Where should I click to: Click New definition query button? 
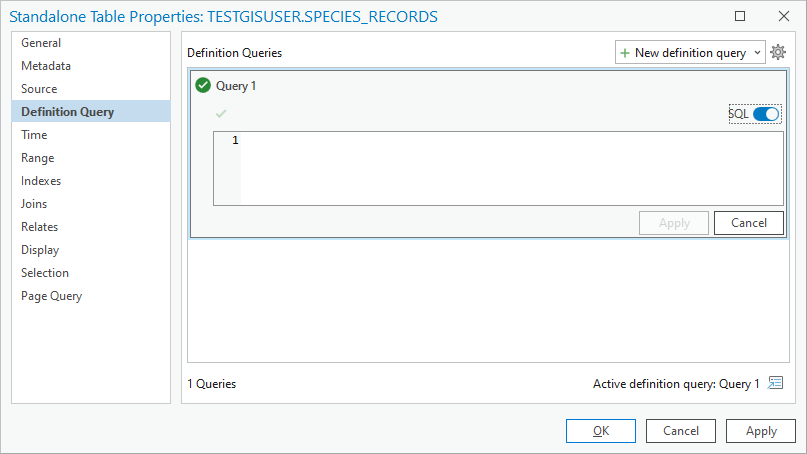click(x=682, y=53)
